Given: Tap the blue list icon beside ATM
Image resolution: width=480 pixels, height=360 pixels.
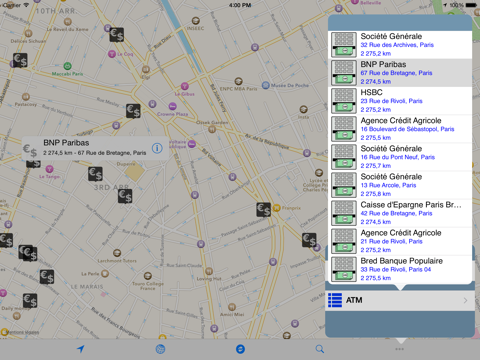Looking at the screenshot, I should click(x=335, y=300).
